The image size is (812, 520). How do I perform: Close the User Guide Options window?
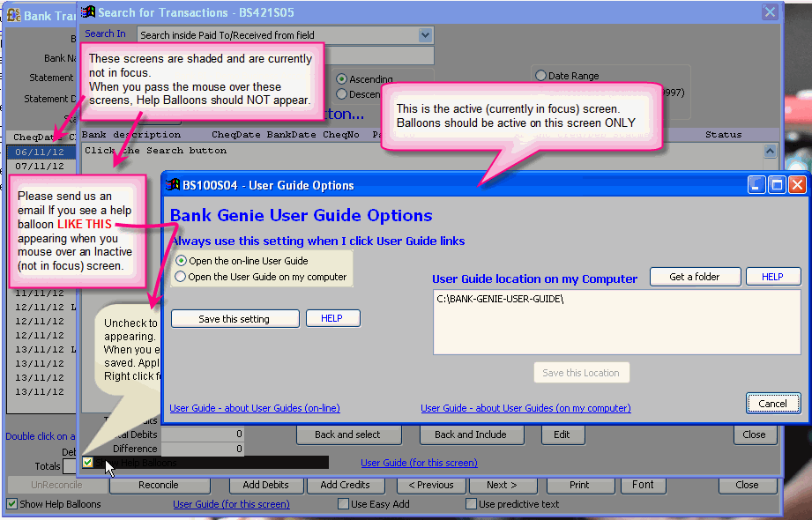[x=798, y=185]
